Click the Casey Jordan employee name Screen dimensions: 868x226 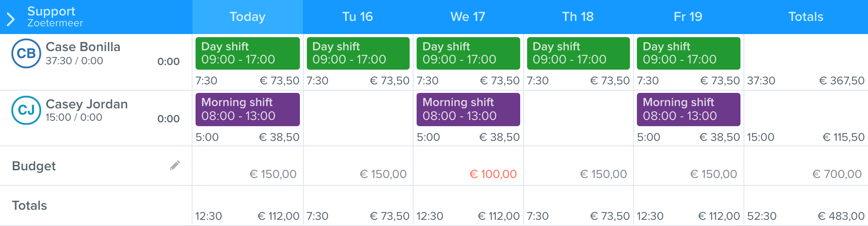click(87, 104)
